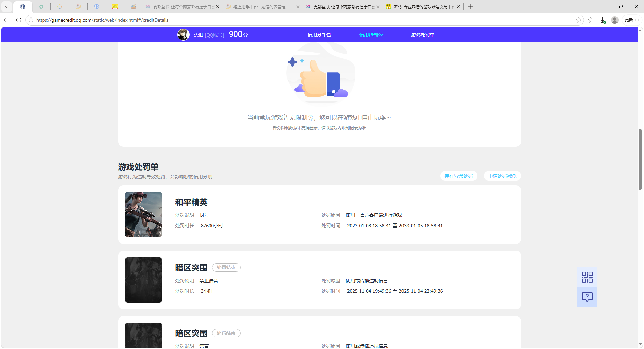
Task: Close the 密马 game account trading tab
Action: click(x=458, y=7)
